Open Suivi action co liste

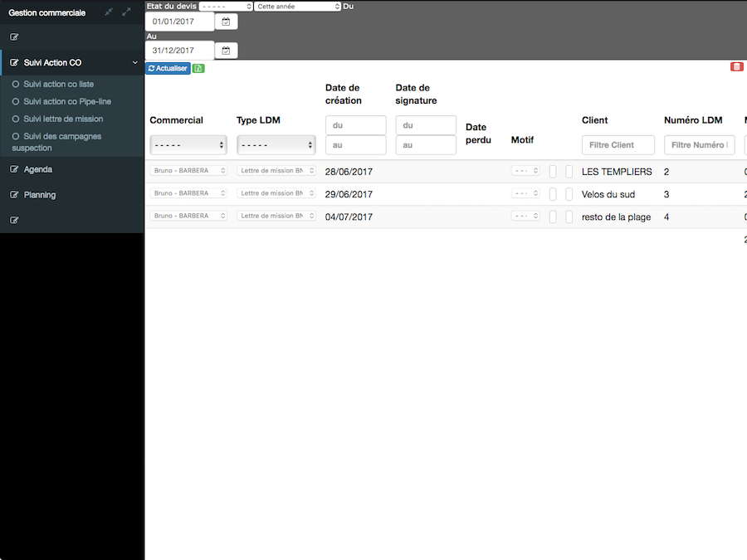[59, 85]
